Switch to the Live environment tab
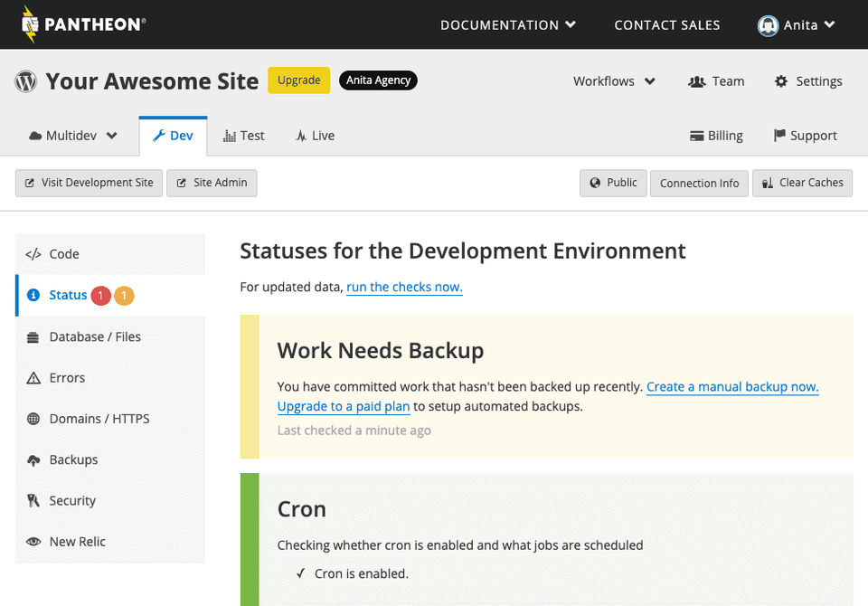Screen dimensions: 868x606 click(x=315, y=136)
